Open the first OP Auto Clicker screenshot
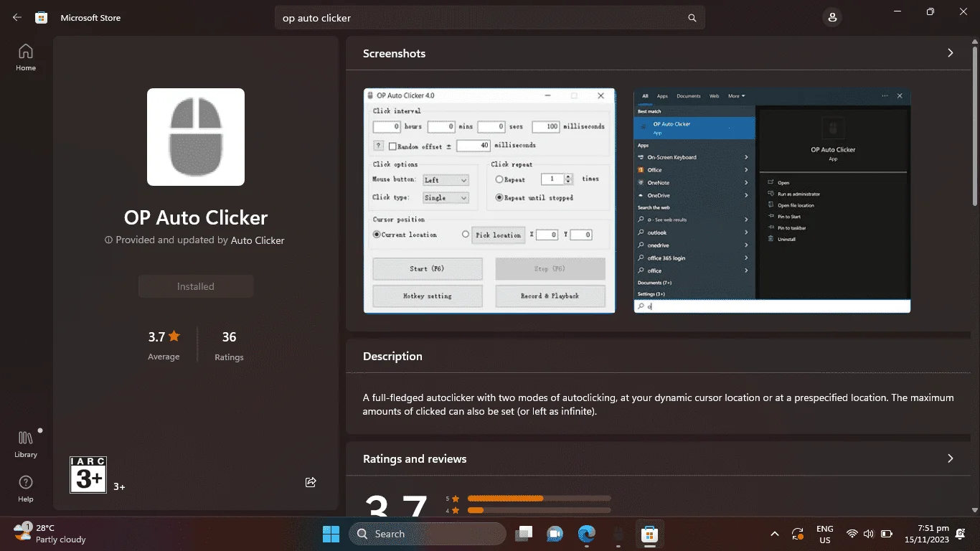 tap(489, 201)
